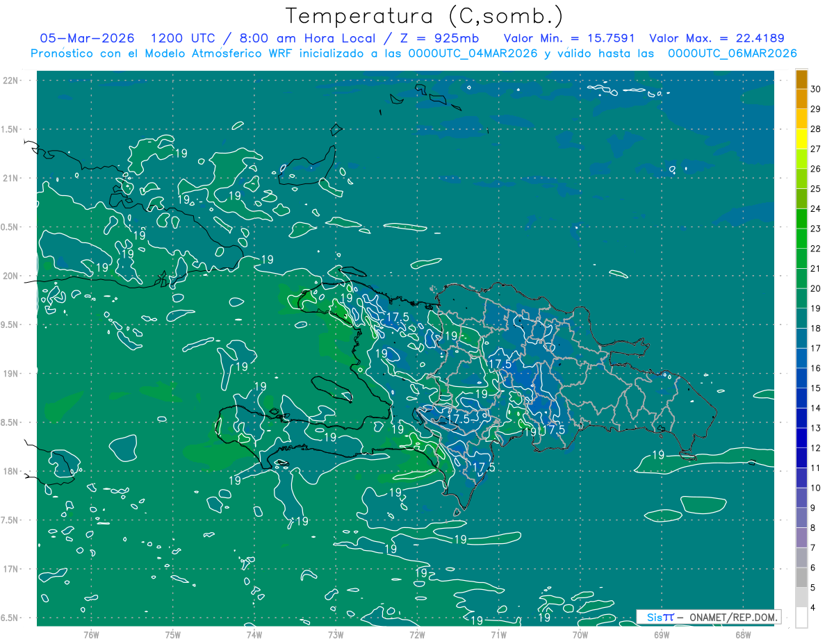
Task: Click the dark blue colorbar segment between 11 and 12
Action: coord(802,458)
